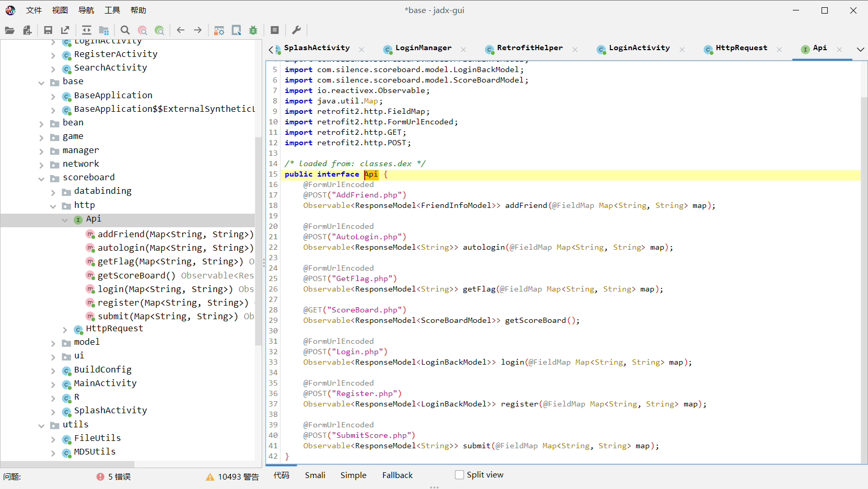Open preferences wrench icon

pyautogui.click(x=296, y=30)
